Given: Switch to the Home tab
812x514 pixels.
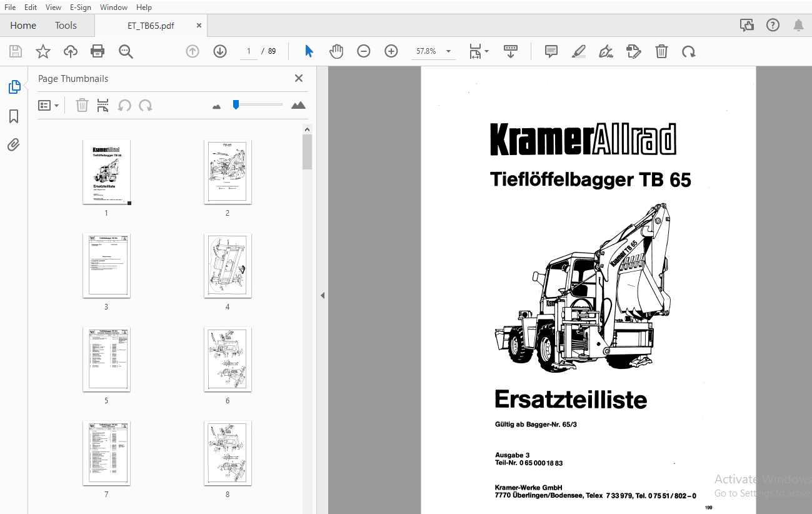Looking at the screenshot, I should coord(23,26).
